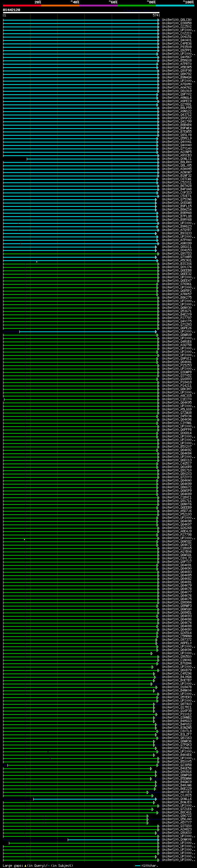Select label UniRef100_Q9STD3

pos(177,253)
